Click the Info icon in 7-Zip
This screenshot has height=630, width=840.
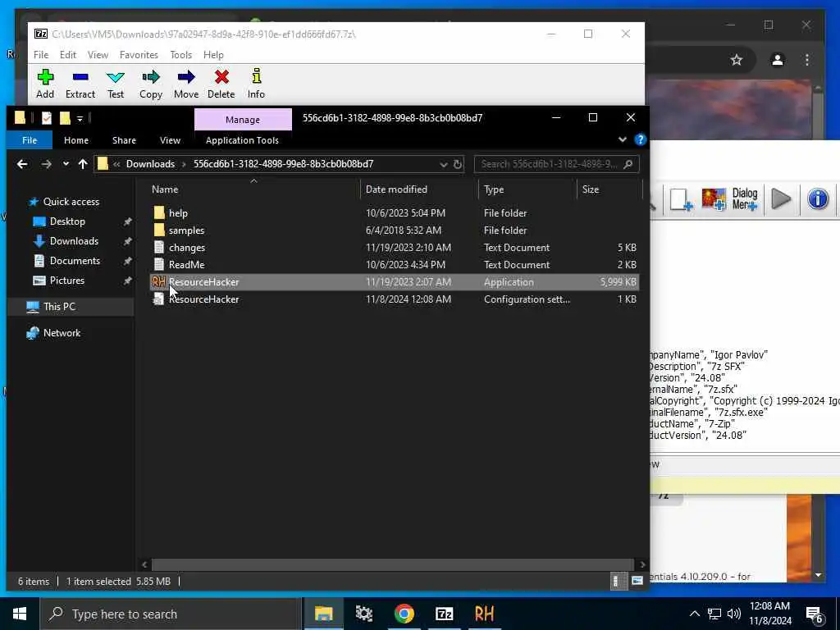tap(256, 84)
